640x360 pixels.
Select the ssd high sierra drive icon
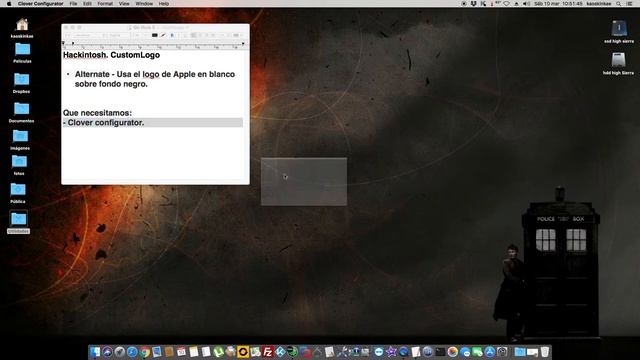pos(619,29)
